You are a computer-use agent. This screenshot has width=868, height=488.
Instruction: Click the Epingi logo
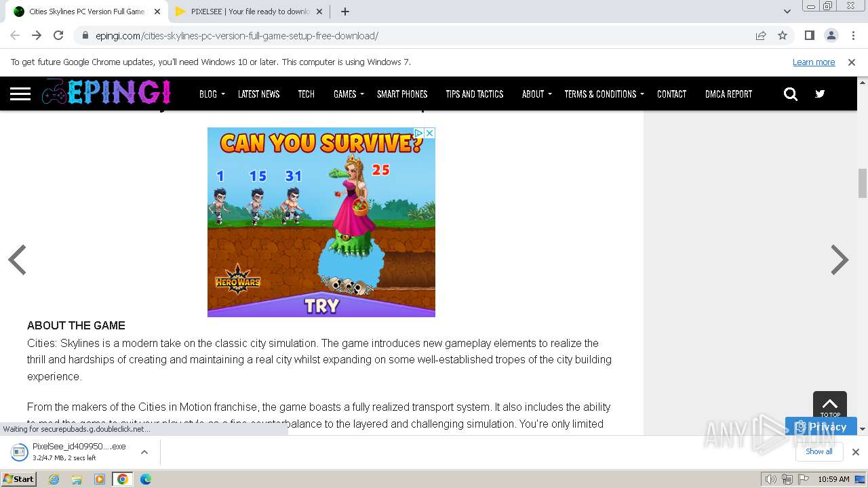(106, 93)
